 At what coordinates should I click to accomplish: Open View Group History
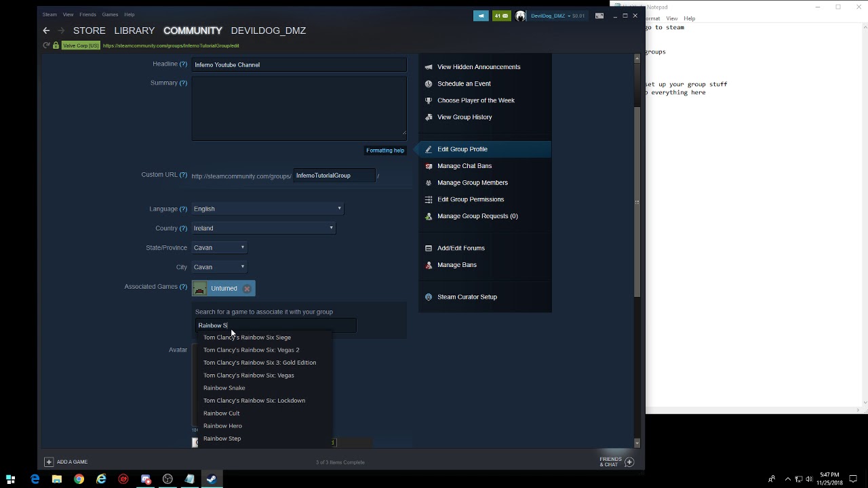465,117
